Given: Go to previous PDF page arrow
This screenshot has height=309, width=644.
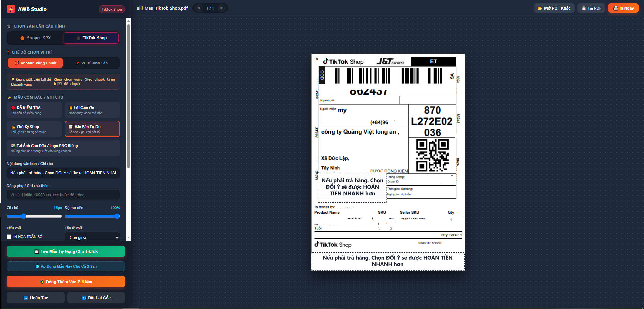Looking at the screenshot, I should tap(199, 8).
